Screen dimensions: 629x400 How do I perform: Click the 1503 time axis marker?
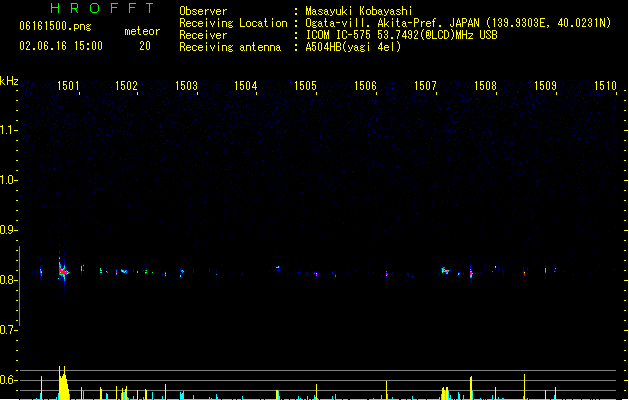pos(187,86)
